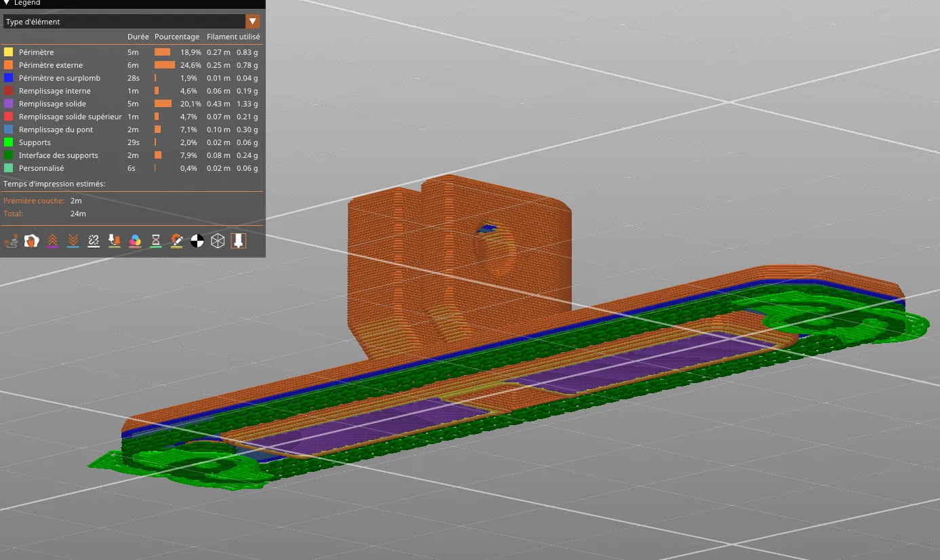
Task: Toggle shells wireframe cube icon
Action: click(218, 241)
